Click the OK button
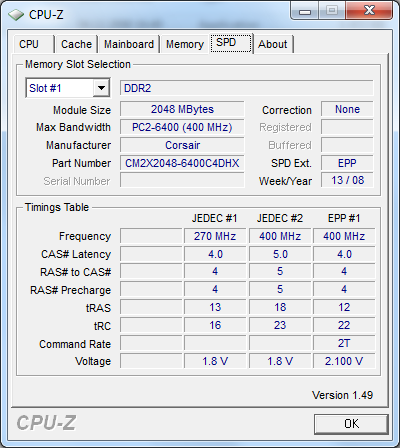400x448 pixels. (351, 424)
